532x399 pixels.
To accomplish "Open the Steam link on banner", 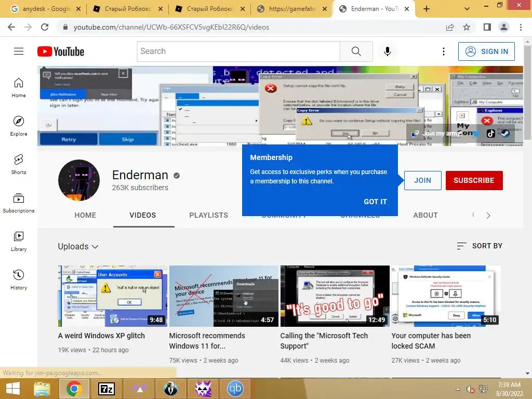I will (505, 134).
